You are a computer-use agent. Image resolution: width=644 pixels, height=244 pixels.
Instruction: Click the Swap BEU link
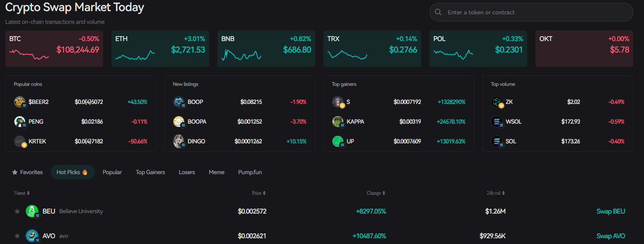[x=610, y=211]
